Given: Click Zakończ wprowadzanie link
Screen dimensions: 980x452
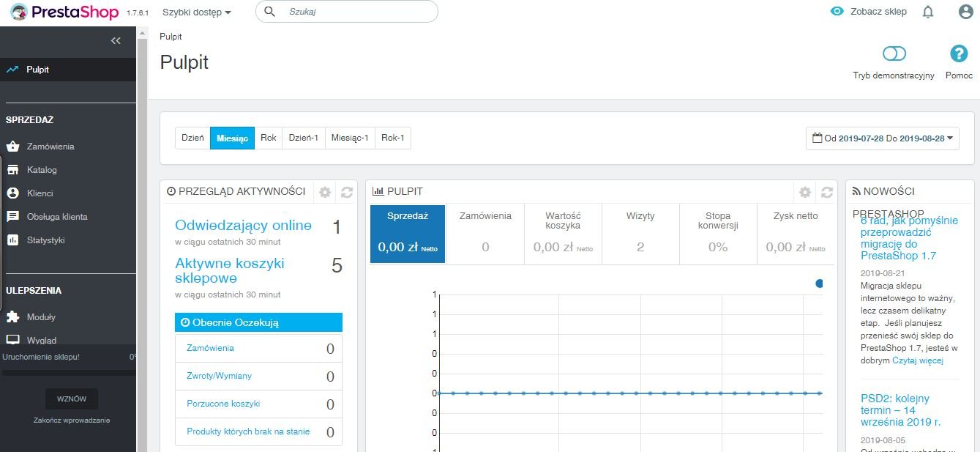Looking at the screenshot, I should point(72,420).
